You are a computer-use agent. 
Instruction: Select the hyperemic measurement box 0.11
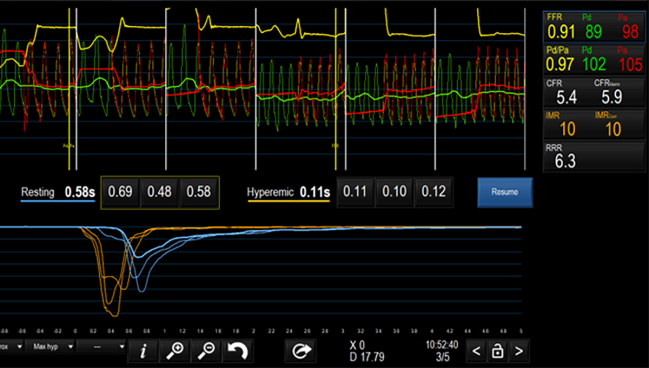(355, 192)
